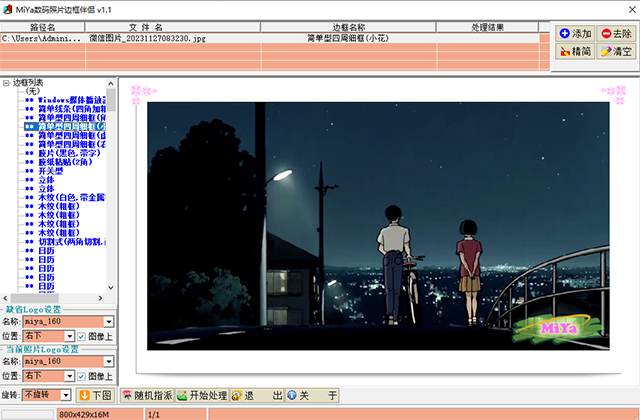Image resolution: width=640 pixels, height=420 pixels.
Task: Open MiYa app icon in title bar
Action: tap(7, 9)
